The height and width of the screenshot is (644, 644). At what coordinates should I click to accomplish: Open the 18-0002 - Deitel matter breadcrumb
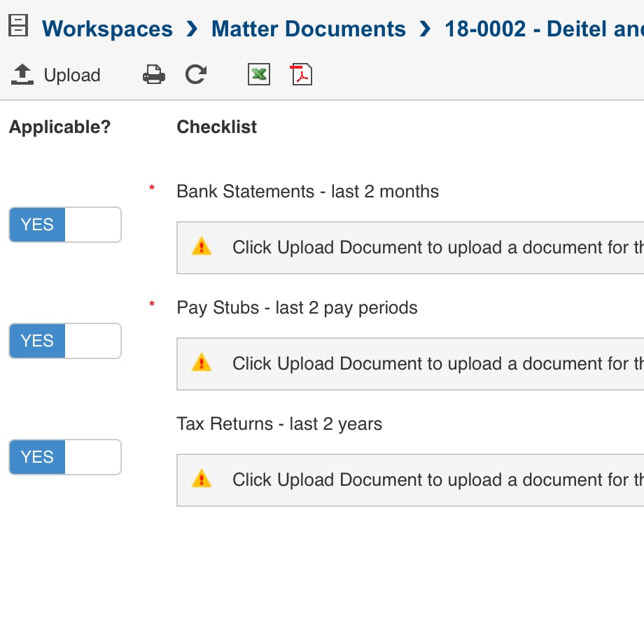point(543,29)
